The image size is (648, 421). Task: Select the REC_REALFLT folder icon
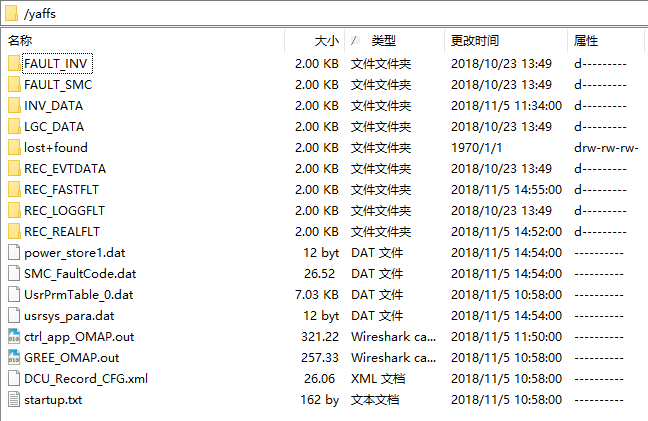click(x=14, y=232)
